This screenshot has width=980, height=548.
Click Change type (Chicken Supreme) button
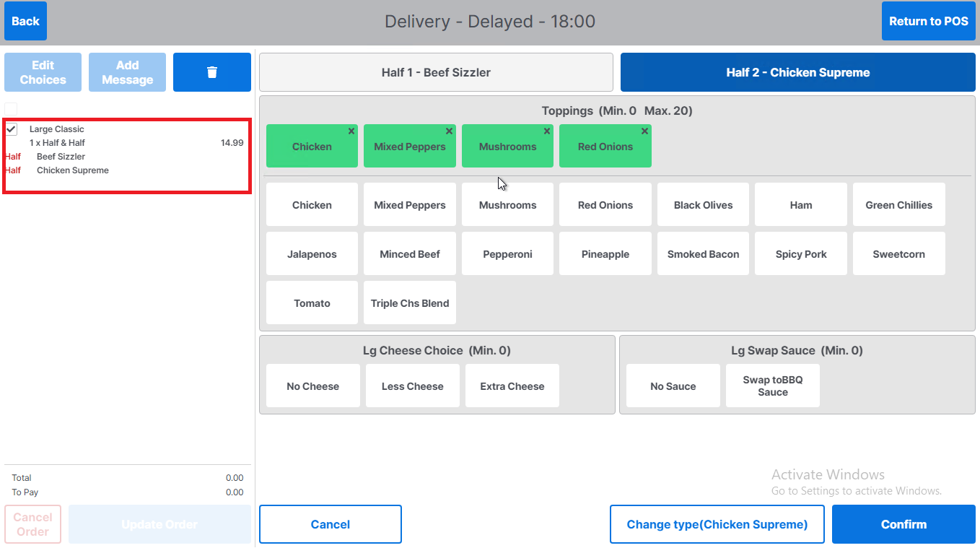[717, 525]
